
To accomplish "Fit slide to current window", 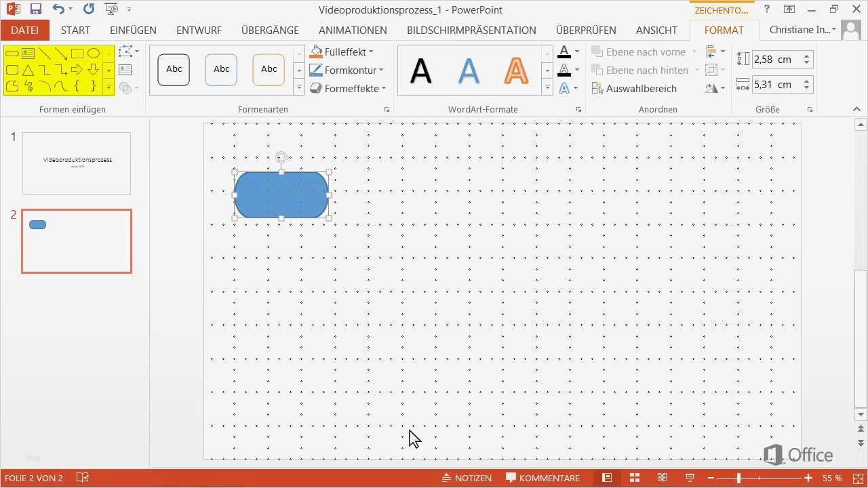I will click(x=859, y=478).
